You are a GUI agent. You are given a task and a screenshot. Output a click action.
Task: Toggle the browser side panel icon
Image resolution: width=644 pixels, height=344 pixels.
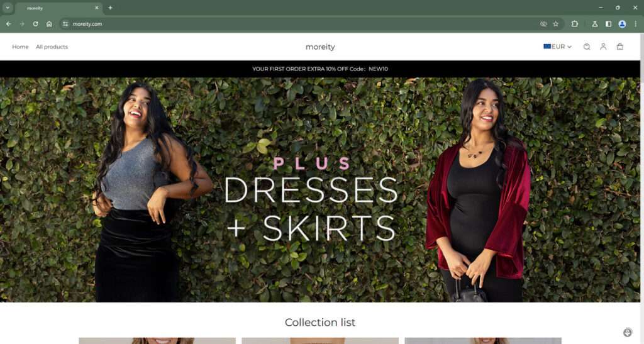[608, 24]
